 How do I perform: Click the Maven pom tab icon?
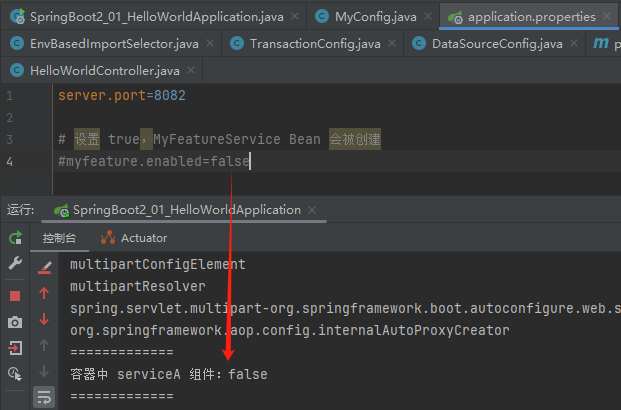pos(601,43)
